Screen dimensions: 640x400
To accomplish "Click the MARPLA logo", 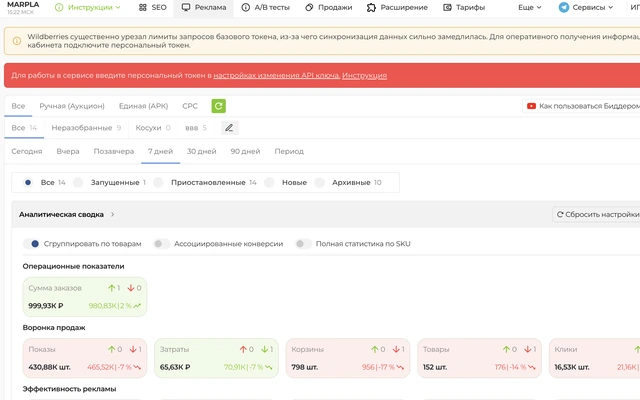I will (23, 4).
